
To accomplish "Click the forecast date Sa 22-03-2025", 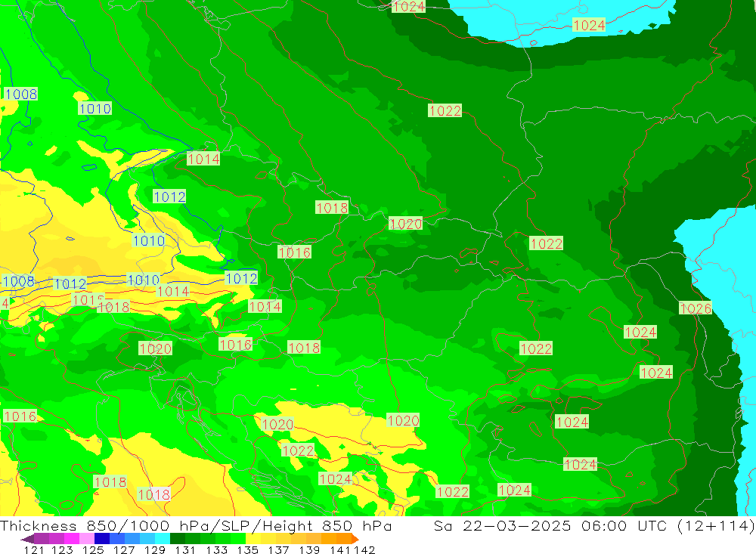I will click(503, 525).
